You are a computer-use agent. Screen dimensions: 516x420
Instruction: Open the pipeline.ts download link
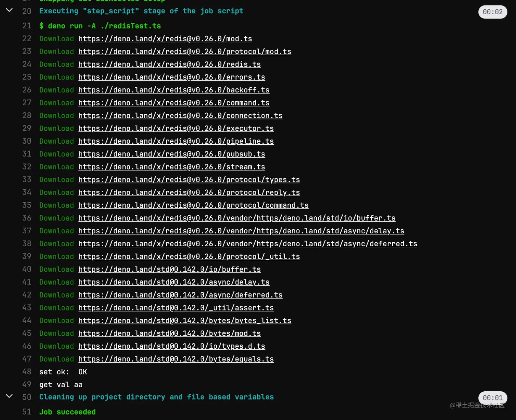[x=176, y=141]
